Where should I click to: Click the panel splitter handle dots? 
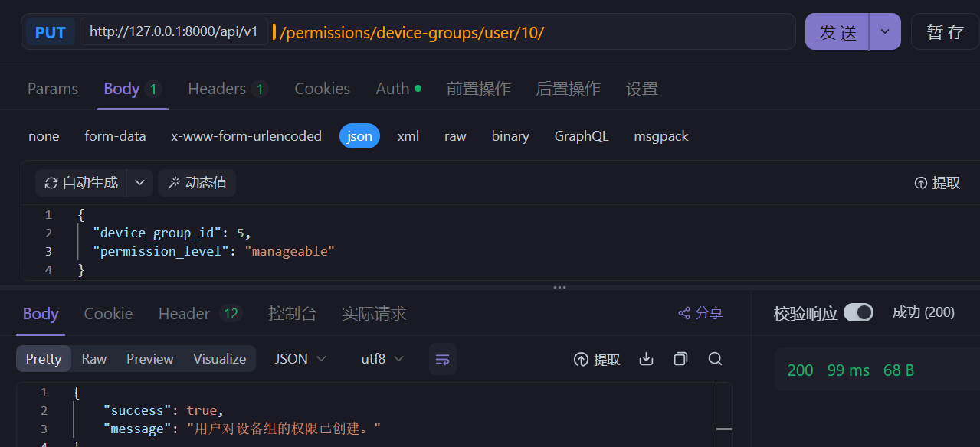[x=560, y=288]
